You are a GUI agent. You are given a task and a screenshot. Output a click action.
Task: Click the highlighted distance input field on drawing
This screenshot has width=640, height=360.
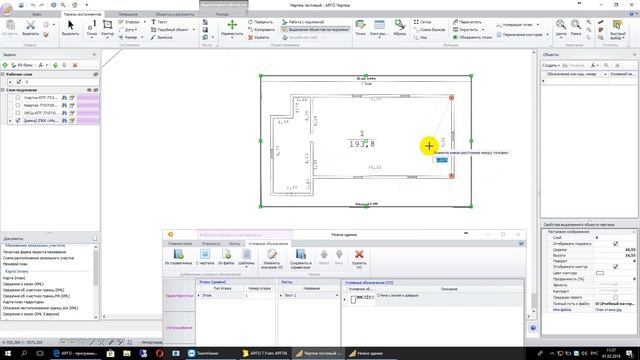tap(441, 160)
